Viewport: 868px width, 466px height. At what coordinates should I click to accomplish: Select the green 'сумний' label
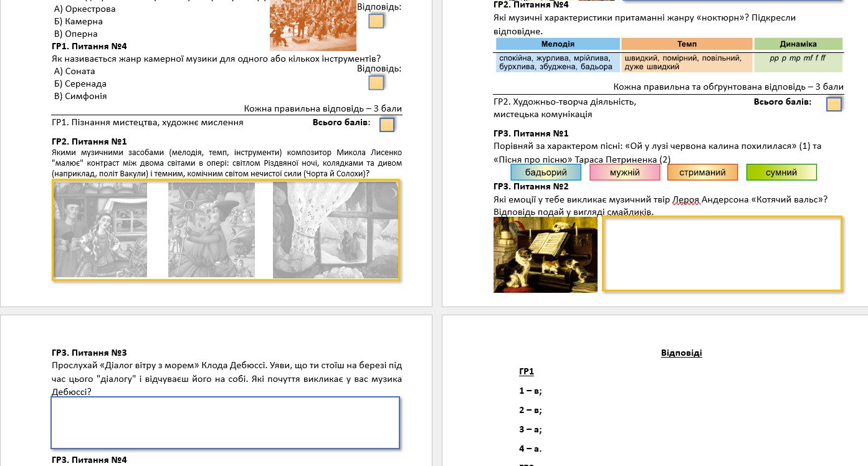pos(781,173)
